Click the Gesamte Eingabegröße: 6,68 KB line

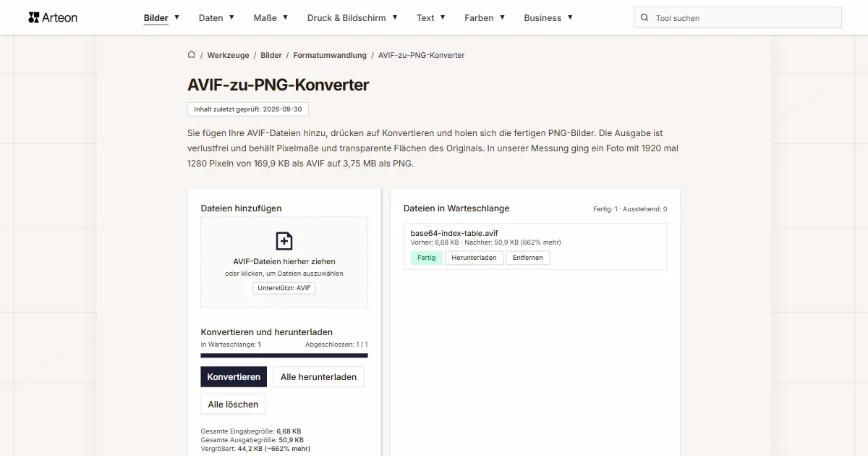(251, 431)
